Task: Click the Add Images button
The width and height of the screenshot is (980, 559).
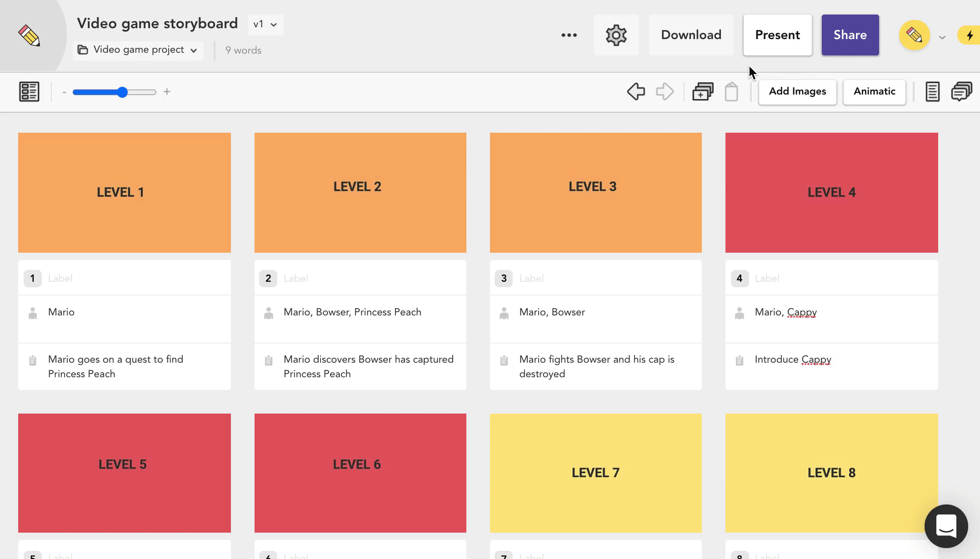Action: (797, 92)
